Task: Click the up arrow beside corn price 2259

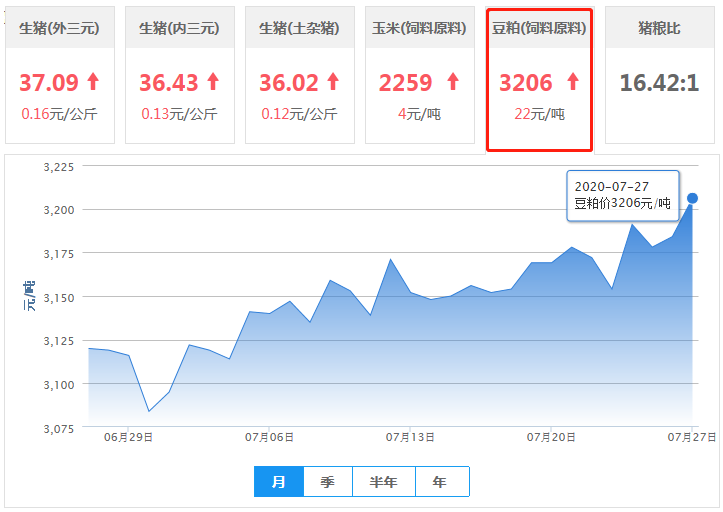Action: tap(453, 81)
